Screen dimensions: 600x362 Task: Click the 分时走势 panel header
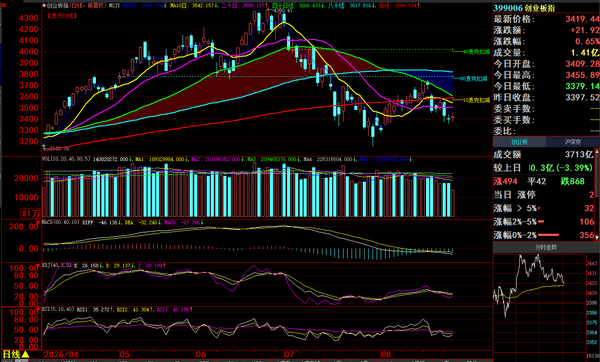click(546, 248)
